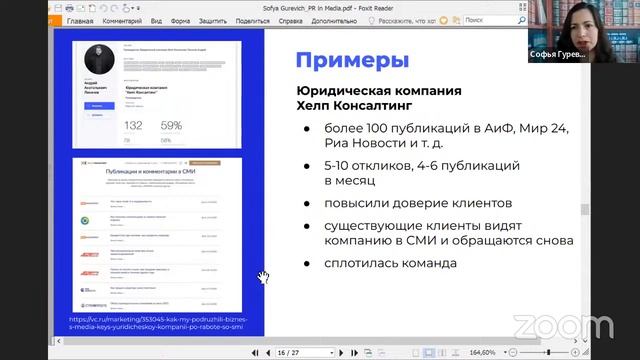
Task: Switch to single page view mode
Action: (x=415, y=353)
